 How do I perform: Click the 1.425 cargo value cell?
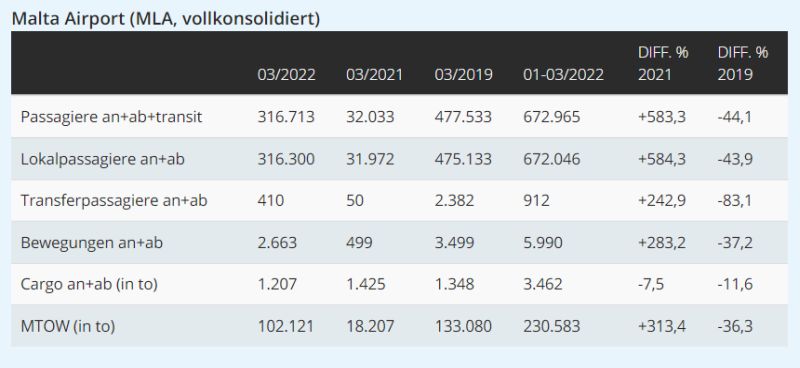pos(365,284)
